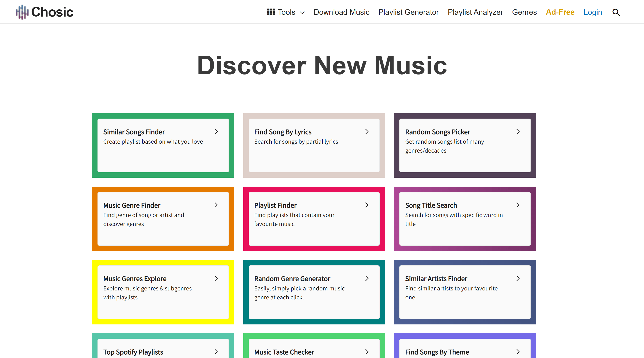
Task: Select the Genres navigation link
Action: 524,12
